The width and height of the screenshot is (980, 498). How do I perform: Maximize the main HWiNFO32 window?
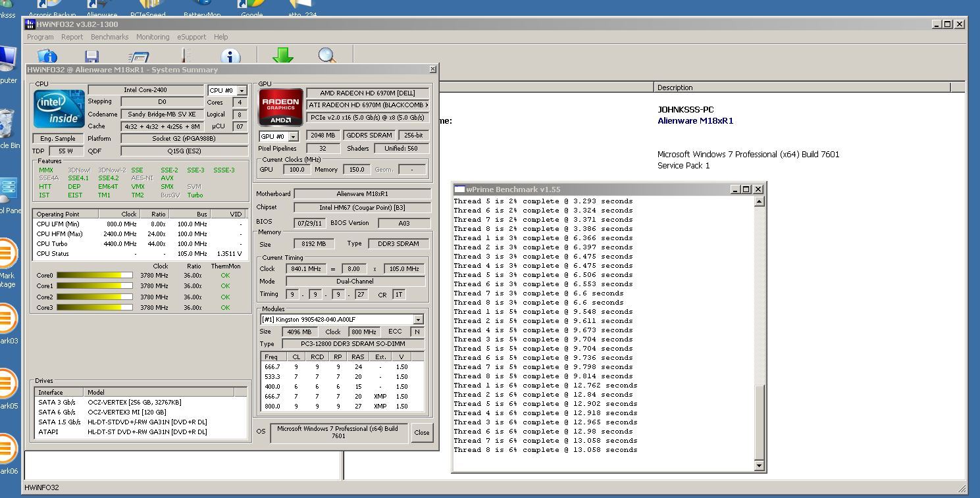click(x=947, y=24)
